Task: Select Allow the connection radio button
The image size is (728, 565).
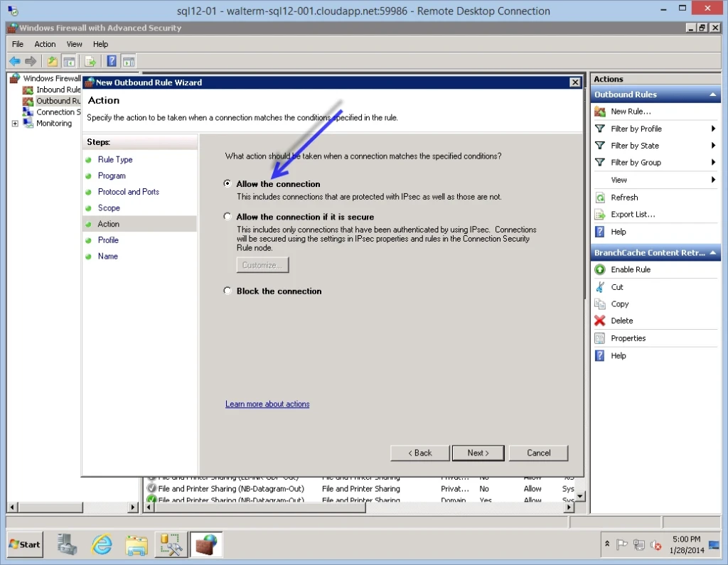Action: 227,184
